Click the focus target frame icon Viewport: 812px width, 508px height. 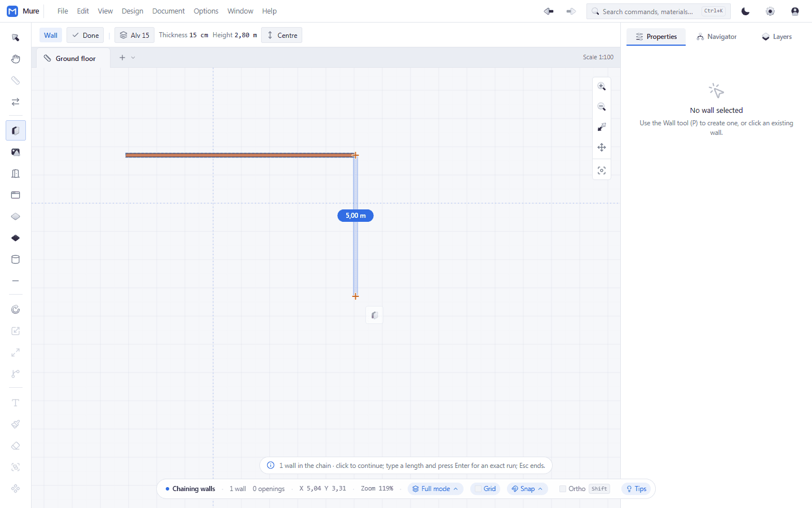click(602, 170)
